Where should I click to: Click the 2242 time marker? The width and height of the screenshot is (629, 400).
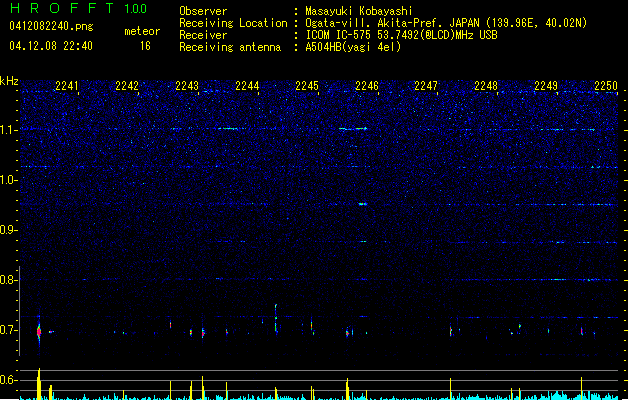127,86
